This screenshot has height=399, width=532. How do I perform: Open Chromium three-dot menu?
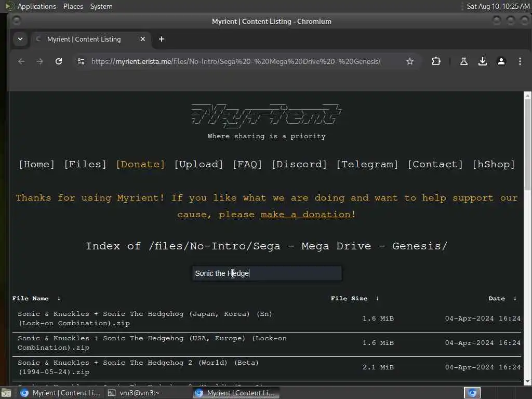520,61
